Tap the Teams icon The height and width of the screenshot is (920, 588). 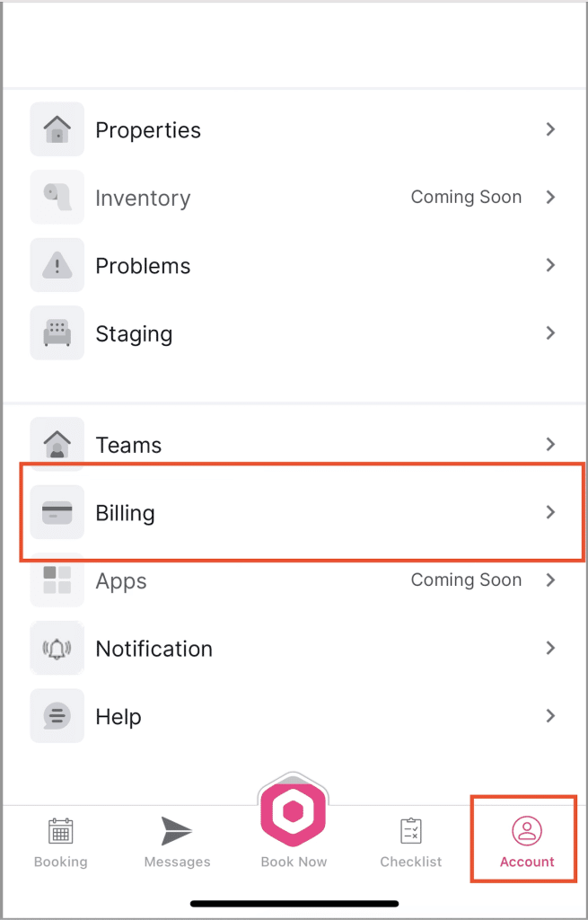[57, 444]
